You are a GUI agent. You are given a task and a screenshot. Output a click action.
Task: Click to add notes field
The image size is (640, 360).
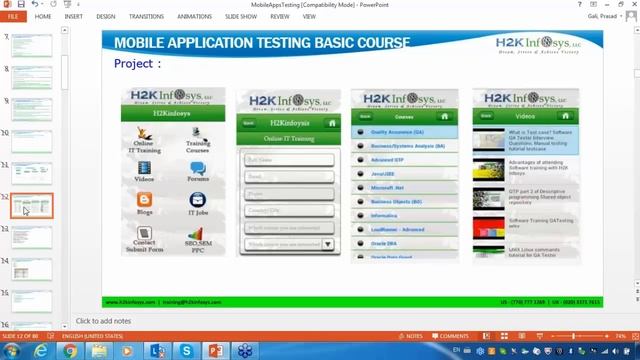coord(103,321)
